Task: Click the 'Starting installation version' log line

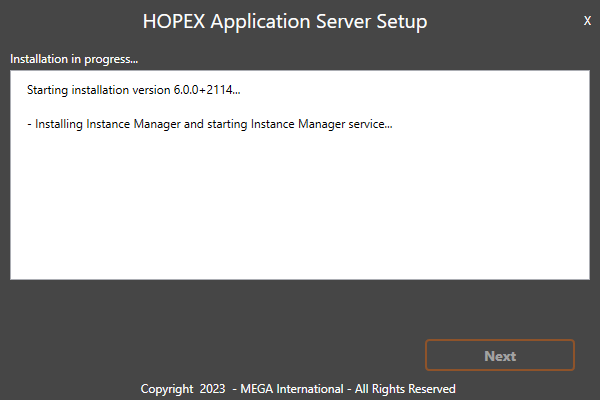Action: pyautogui.click(x=134, y=91)
